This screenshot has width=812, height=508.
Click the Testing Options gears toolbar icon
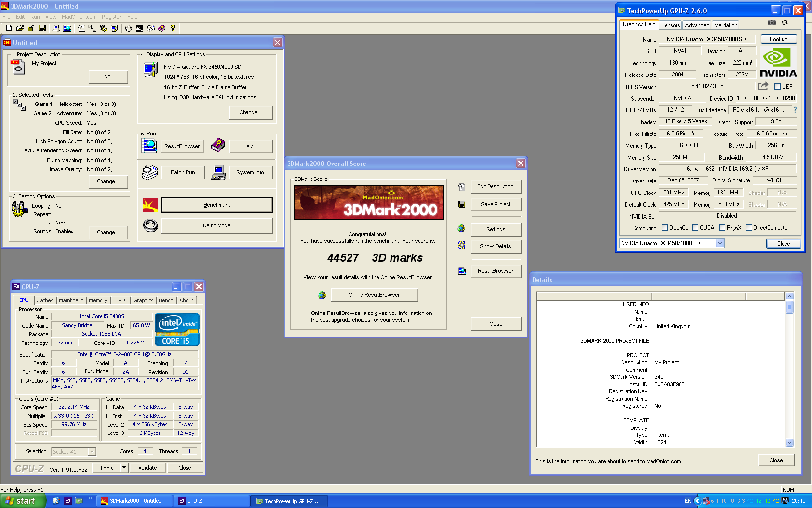pos(103,29)
